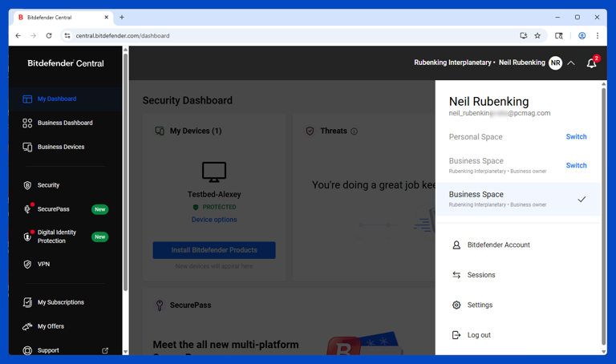Switch to first Business Space
Image resolution: width=616 pixels, height=364 pixels.
tap(576, 165)
